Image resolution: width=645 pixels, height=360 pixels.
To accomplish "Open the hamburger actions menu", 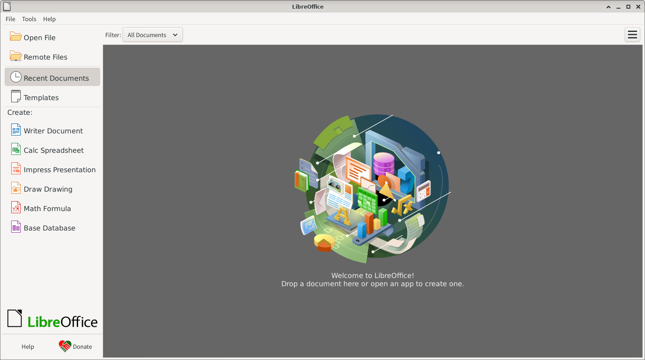I will pyautogui.click(x=632, y=35).
